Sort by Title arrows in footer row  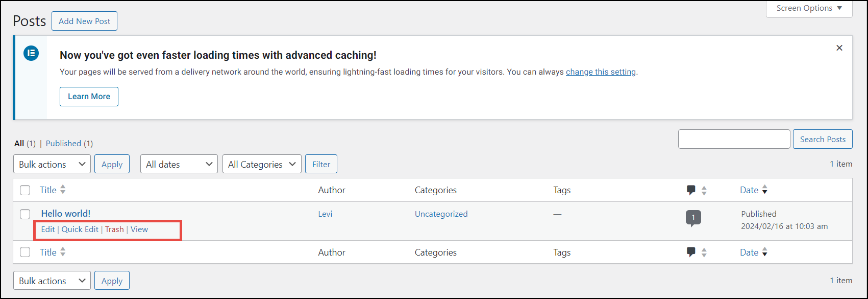[63, 252]
